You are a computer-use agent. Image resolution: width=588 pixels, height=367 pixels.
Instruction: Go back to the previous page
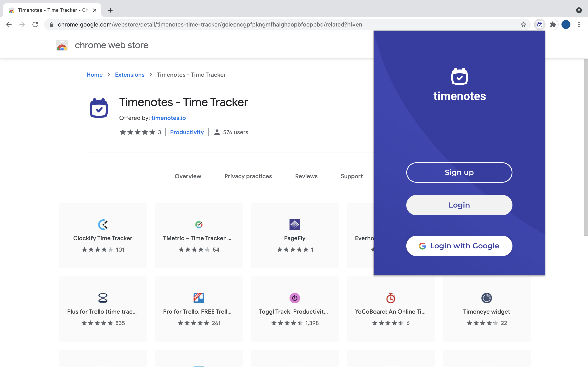(9, 24)
